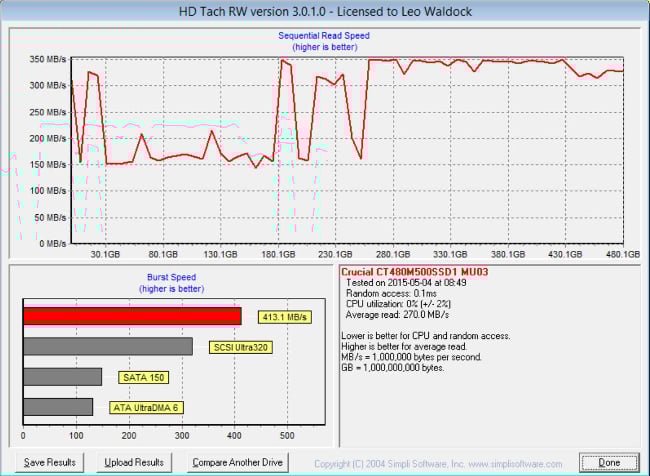Close dialog with Done button

pyautogui.click(x=609, y=462)
